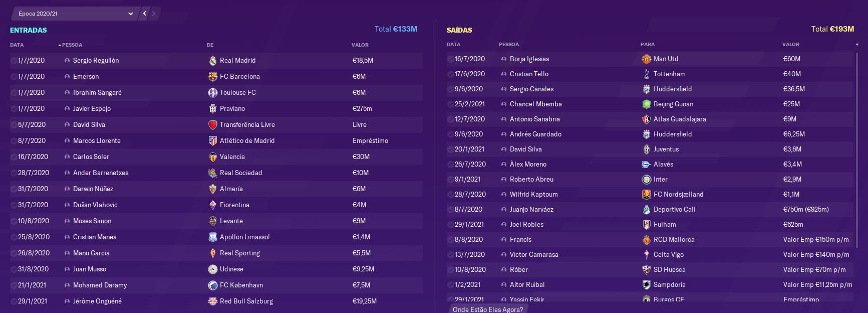
Task: Click the Sampdoria club badge
Action: coord(647,285)
